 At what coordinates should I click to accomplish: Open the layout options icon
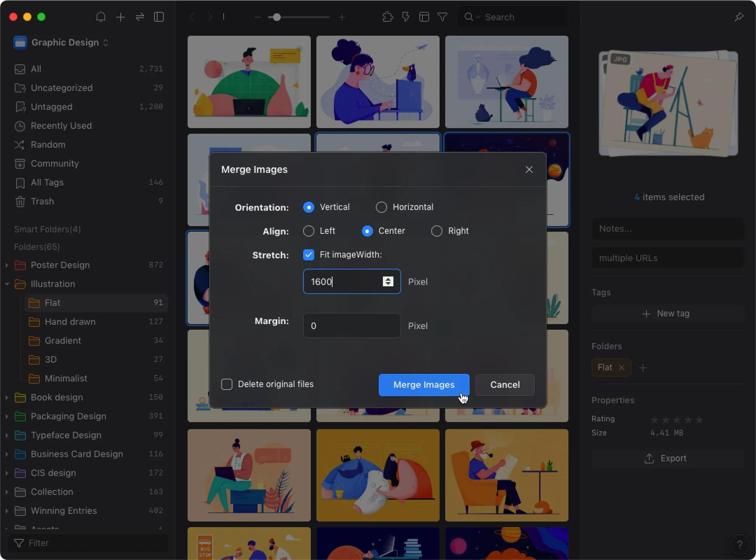pos(424,17)
